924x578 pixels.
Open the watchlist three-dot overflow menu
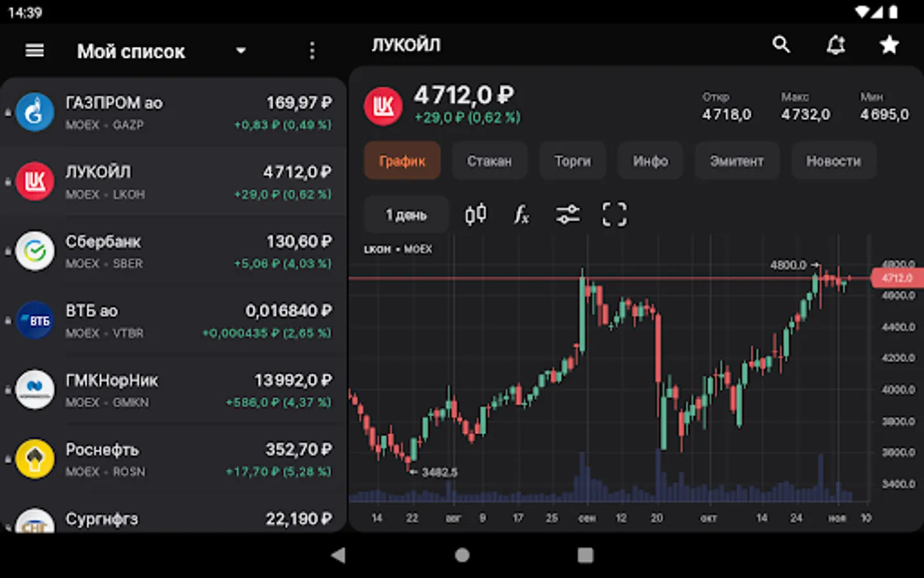point(312,51)
